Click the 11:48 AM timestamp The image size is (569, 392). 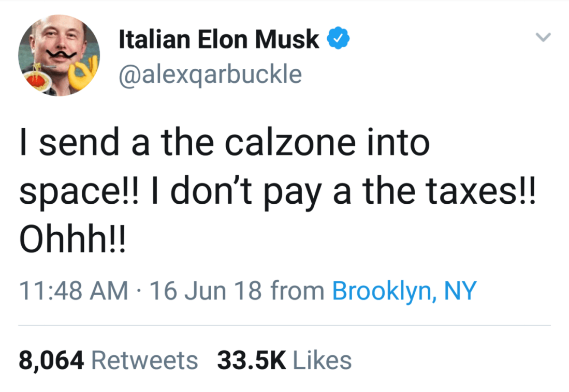[x=74, y=291]
